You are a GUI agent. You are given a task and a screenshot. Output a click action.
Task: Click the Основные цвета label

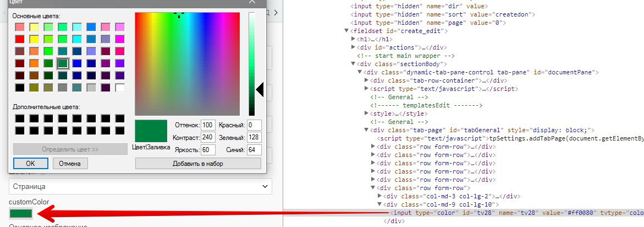pos(36,16)
